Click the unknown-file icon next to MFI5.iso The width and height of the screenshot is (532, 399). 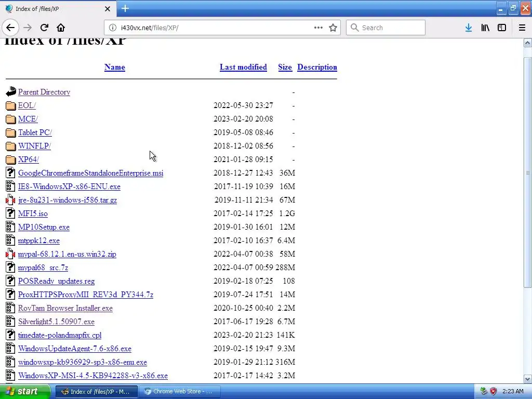10,214
